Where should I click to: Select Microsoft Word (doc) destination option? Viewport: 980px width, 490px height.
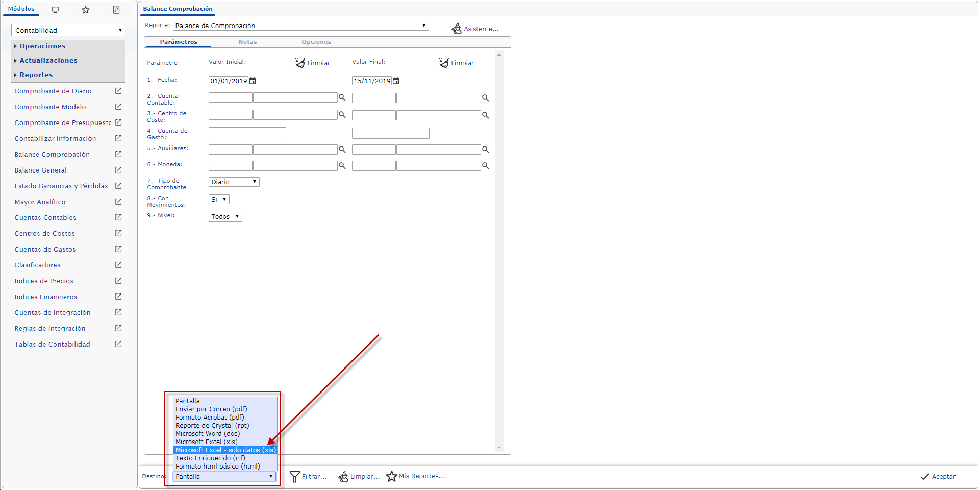[225, 434]
